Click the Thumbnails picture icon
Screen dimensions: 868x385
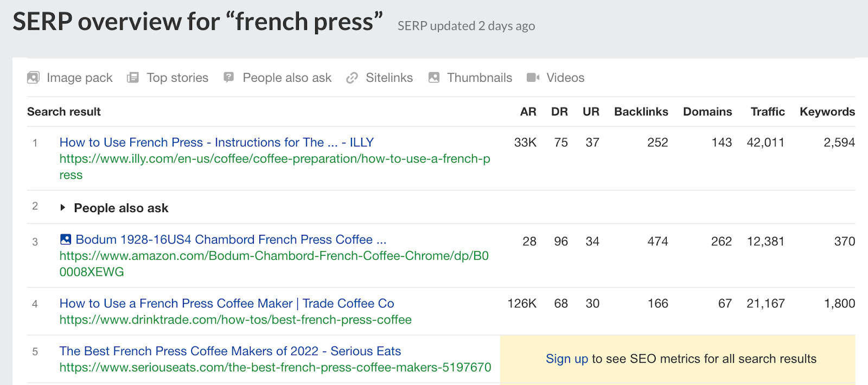(433, 78)
